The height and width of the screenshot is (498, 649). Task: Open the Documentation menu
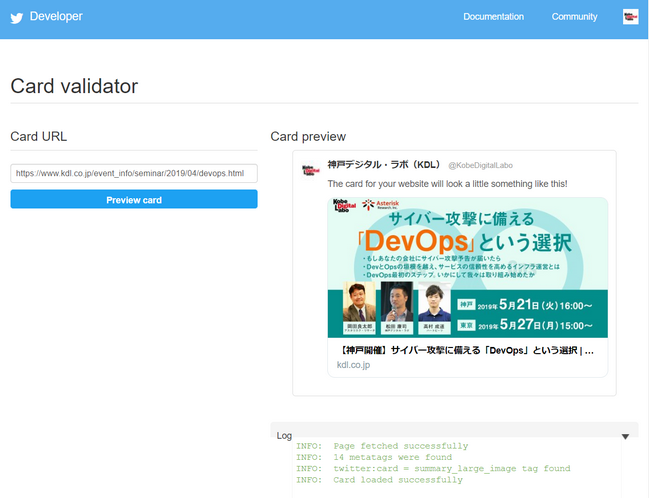(x=493, y=17)
